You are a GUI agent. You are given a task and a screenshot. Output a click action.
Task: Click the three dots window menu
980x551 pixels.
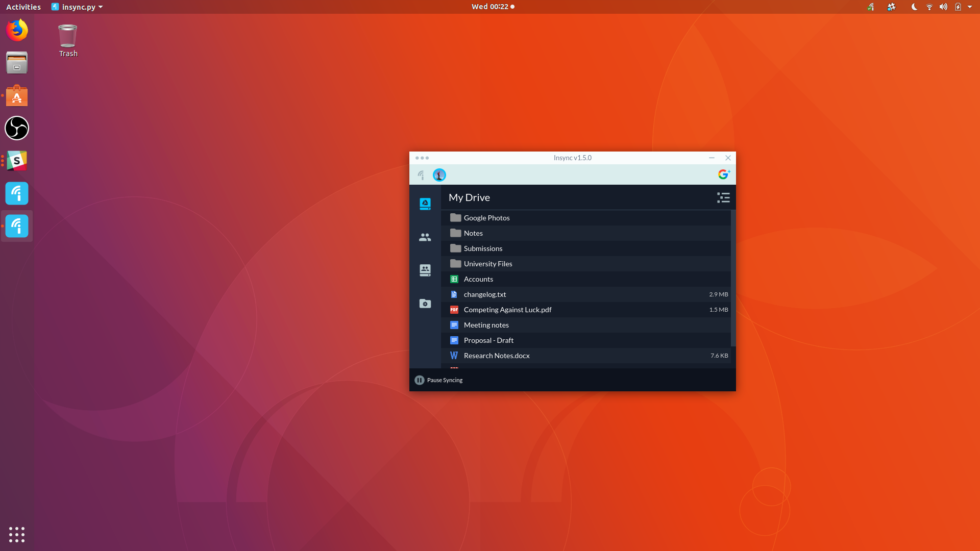tap(422, 158)
